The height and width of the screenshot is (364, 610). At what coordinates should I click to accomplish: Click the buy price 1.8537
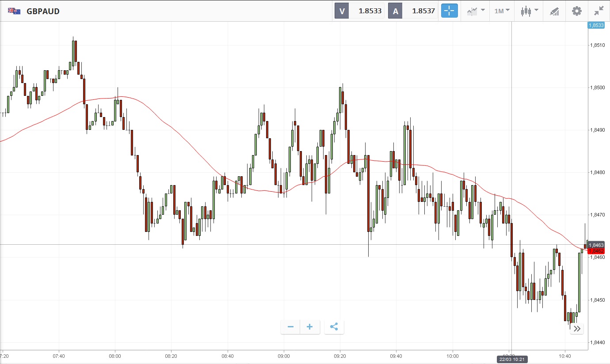click(423, 11)
